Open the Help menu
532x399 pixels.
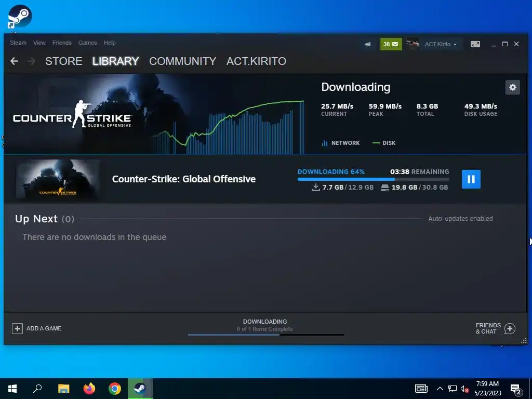tap(110, 43)
